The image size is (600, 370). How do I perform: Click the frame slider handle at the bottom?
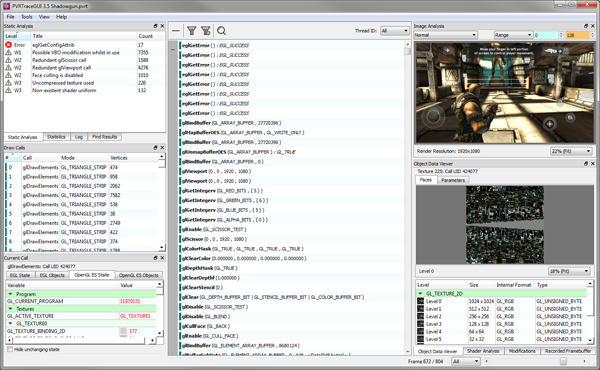[x=563, y=361]
